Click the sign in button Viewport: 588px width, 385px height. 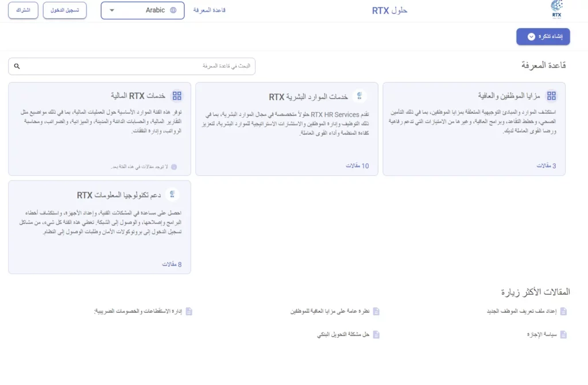[x=65, y=10]
